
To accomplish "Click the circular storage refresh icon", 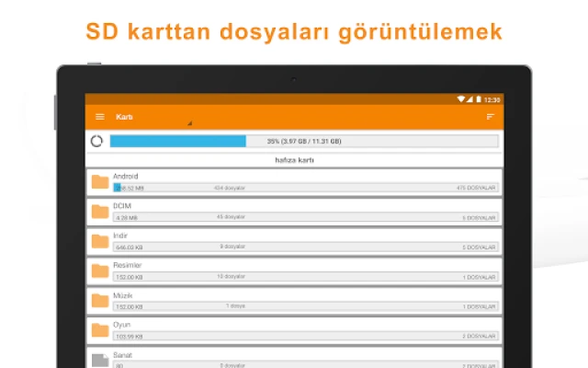I will tap(97, 141).
